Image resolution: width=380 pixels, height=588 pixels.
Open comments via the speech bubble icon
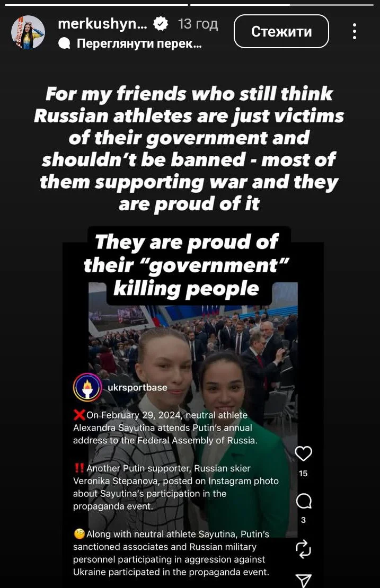[304, 501]
